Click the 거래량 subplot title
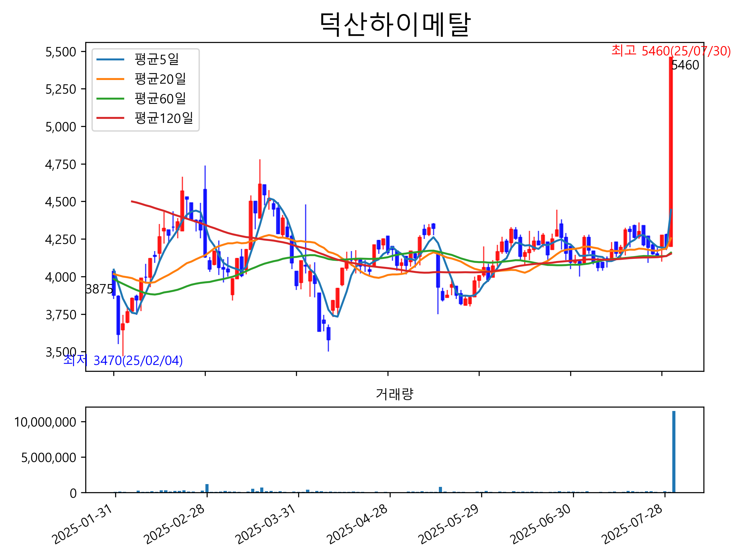Screen dimensions: 747x560 [x=394, y=394]
